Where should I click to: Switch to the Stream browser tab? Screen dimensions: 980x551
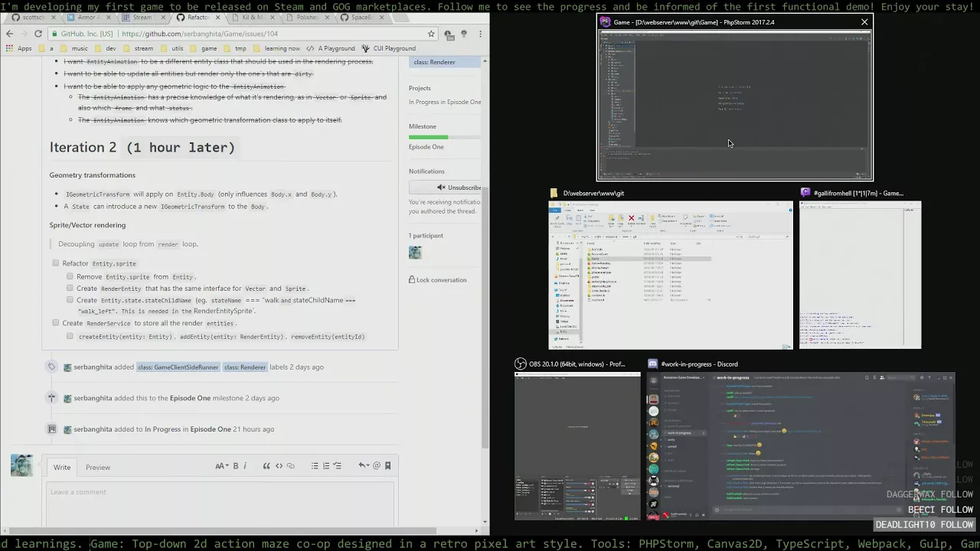[x=142, y=17]
